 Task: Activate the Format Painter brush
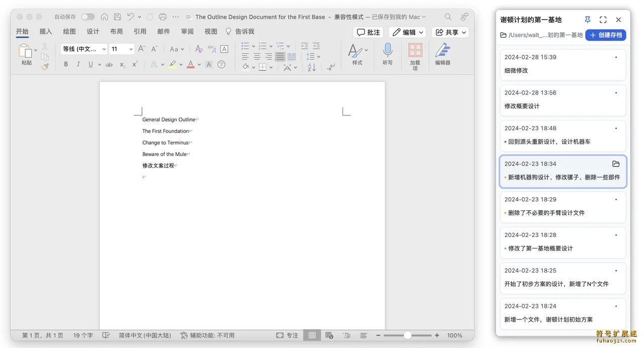point(45,66)
